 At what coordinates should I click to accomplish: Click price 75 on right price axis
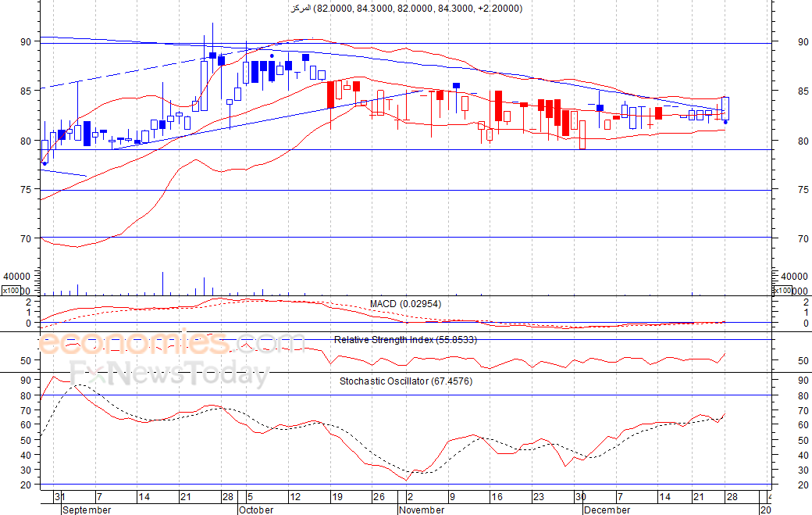coord(803,190)
